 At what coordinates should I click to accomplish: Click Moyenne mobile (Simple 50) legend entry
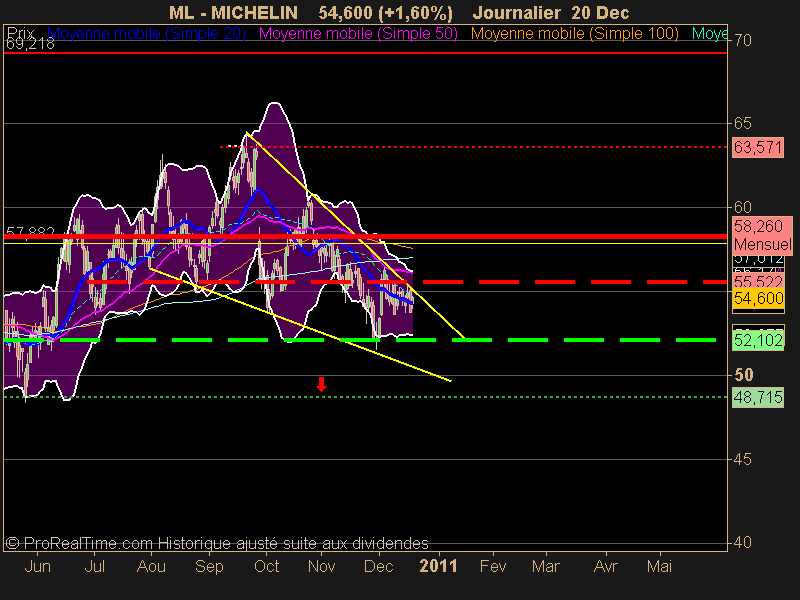pos(358,34)
